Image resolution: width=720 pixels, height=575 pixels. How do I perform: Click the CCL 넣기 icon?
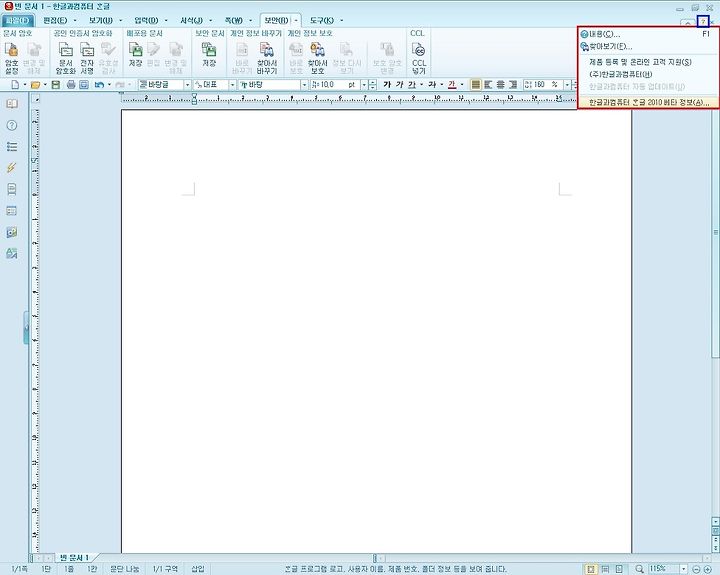point(419,58)
